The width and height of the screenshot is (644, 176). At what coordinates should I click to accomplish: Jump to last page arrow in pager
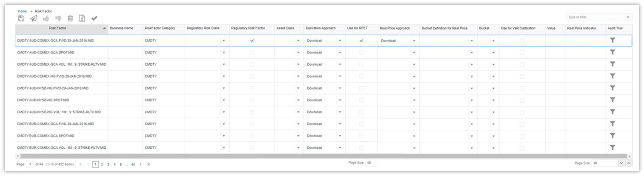click(148, 164)
